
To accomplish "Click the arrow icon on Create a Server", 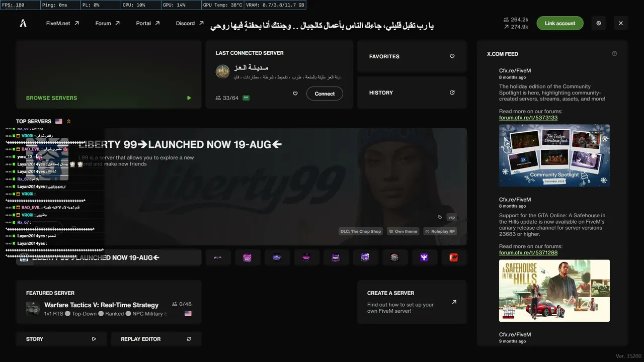I will [x=454, y=302].
